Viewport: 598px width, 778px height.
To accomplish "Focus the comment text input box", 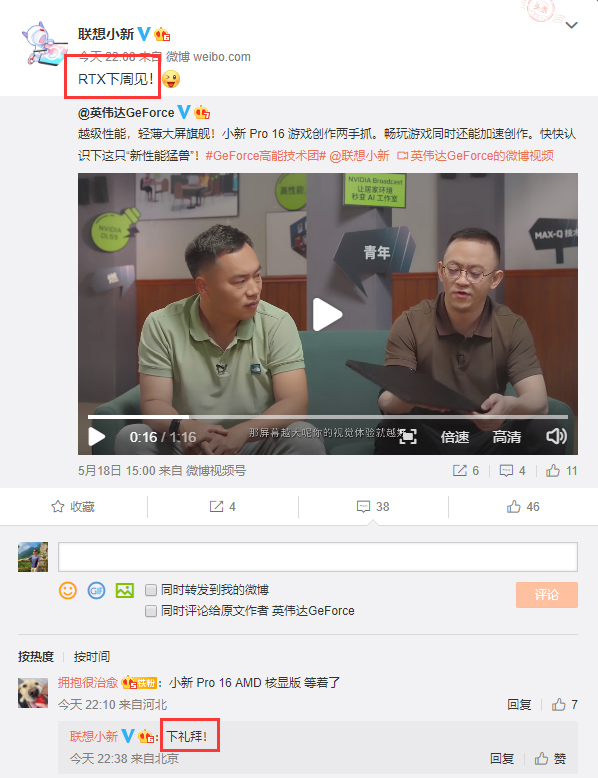I will 318,557.
